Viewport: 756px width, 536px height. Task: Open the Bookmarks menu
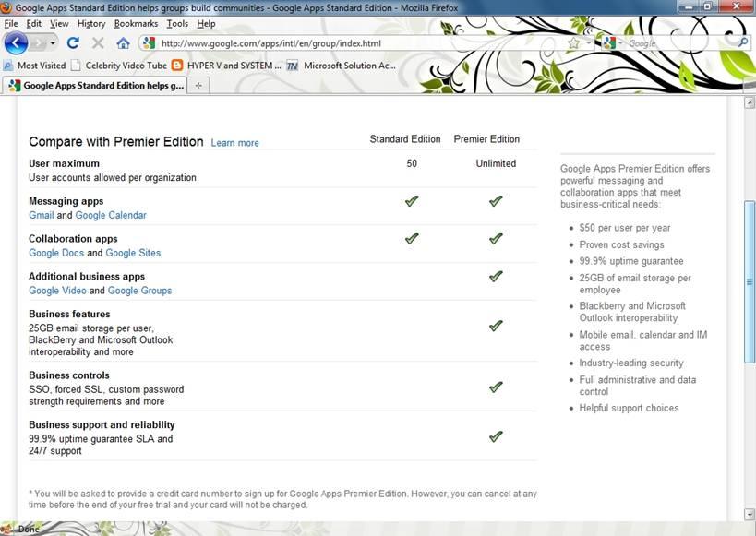coord(136,24)
